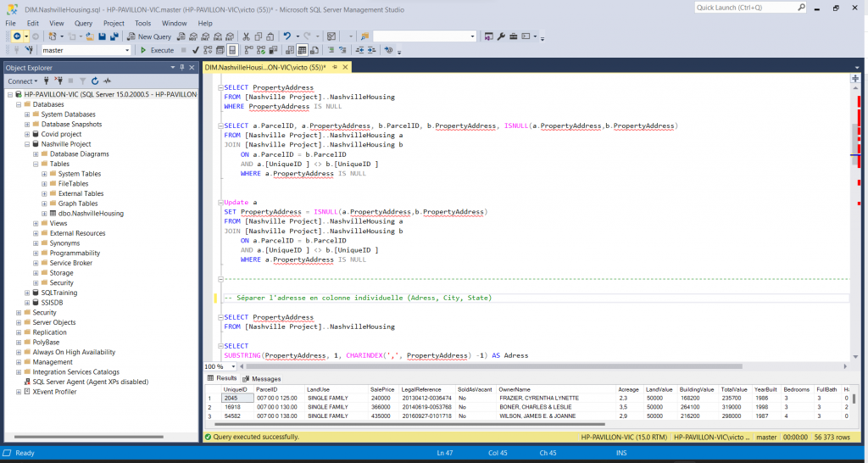Toggle IntelliSense enabled button

232,50
